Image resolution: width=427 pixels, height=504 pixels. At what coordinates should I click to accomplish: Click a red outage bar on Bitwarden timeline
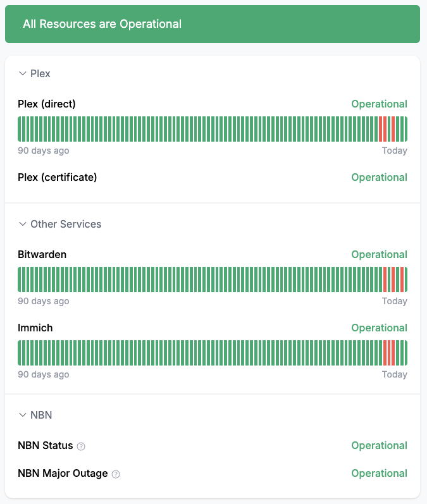tap(385, 280)
